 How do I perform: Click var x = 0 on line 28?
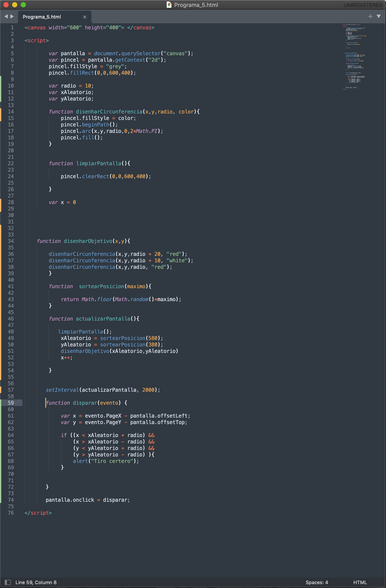pyautogui.click(x=62, y=202)
